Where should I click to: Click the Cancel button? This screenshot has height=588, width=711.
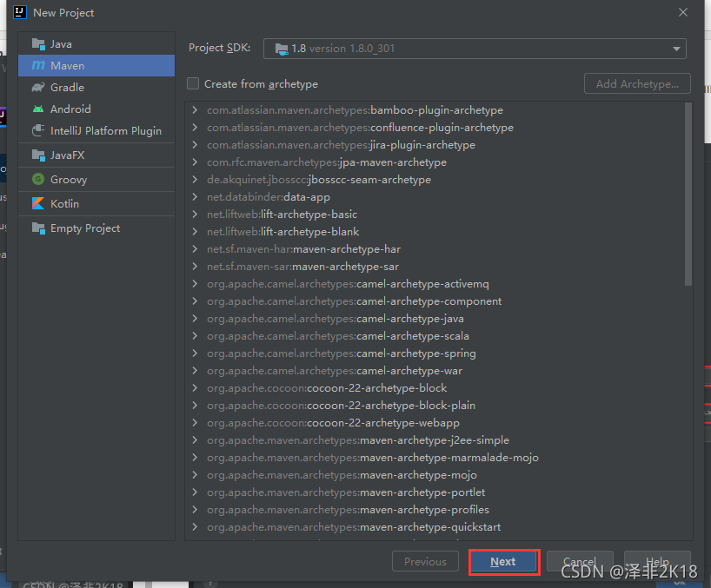pyautogui.click(x=580, y=562)
